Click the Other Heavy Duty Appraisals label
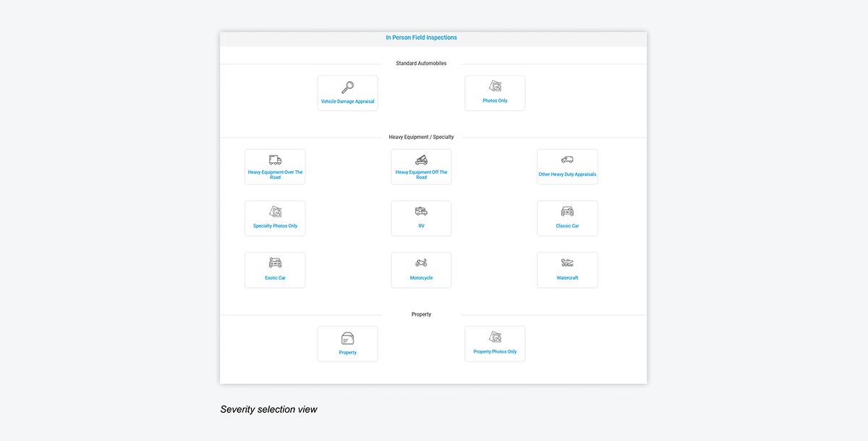Viewport: 868px width, 441px height. [567, 175]
